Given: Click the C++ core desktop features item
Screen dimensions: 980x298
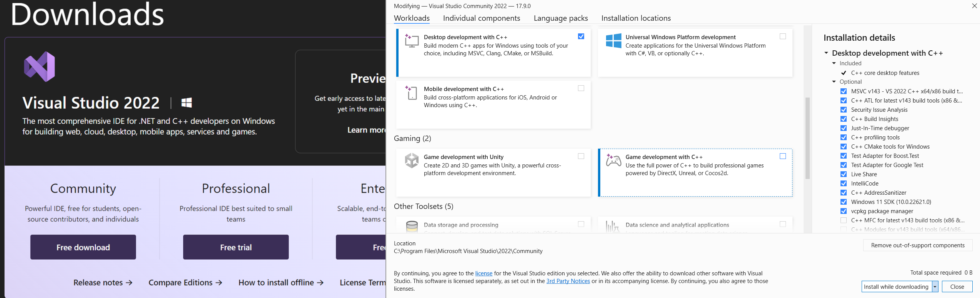Looking at the screenshot, I should point(885,73).
